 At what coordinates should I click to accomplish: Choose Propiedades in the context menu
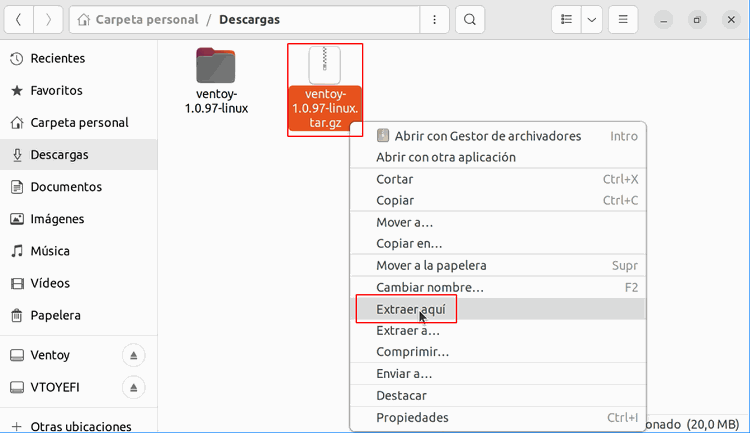click(412, 417)
